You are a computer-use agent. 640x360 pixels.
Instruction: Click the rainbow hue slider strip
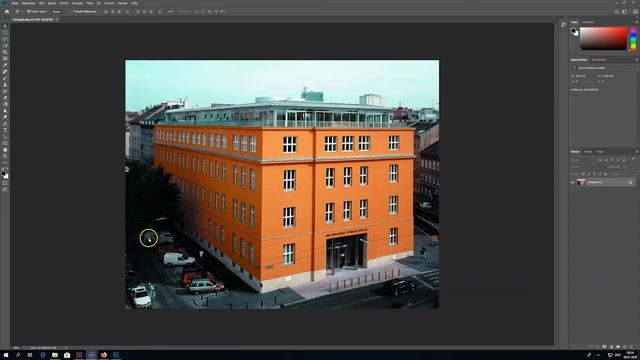[633, 38]
